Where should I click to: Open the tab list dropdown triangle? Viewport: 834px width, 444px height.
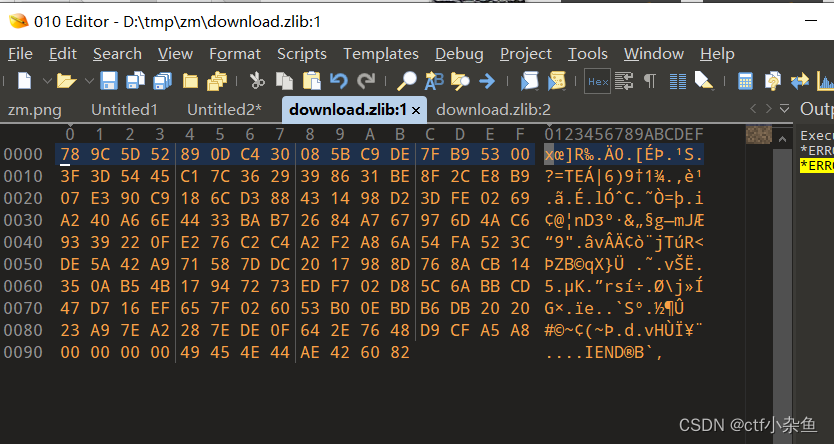(784, 109)
